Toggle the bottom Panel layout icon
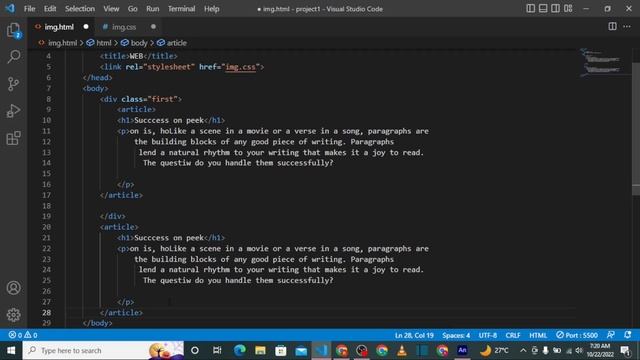 (543, 9)
